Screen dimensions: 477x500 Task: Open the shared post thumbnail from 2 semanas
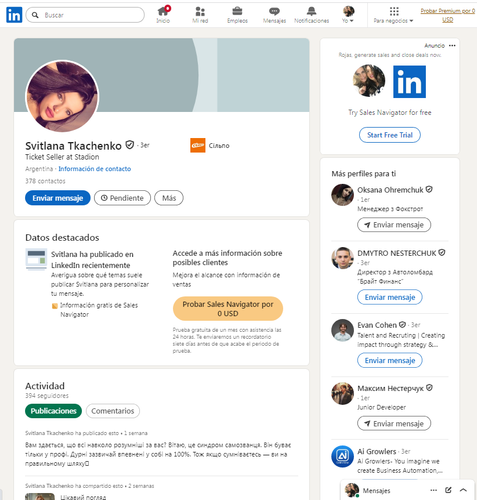click(x=40, y=496)
